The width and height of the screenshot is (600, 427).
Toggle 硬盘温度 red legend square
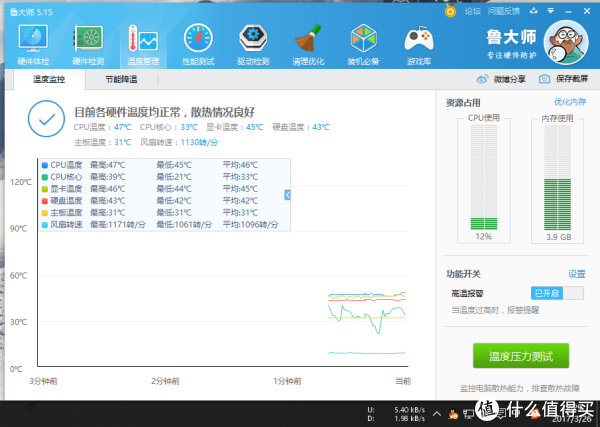45,200
